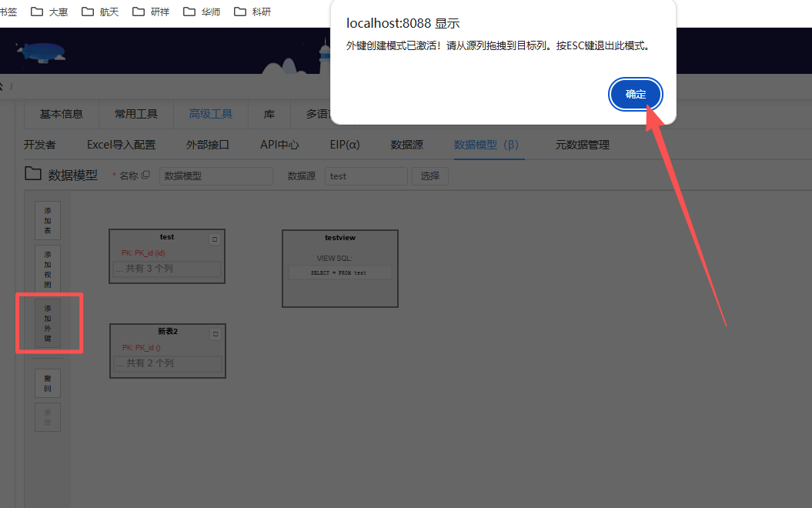The height and width of the screenshot is (508, 812).
Task: Open the 大惠 bookmark folder
Action: click(50, 12)
